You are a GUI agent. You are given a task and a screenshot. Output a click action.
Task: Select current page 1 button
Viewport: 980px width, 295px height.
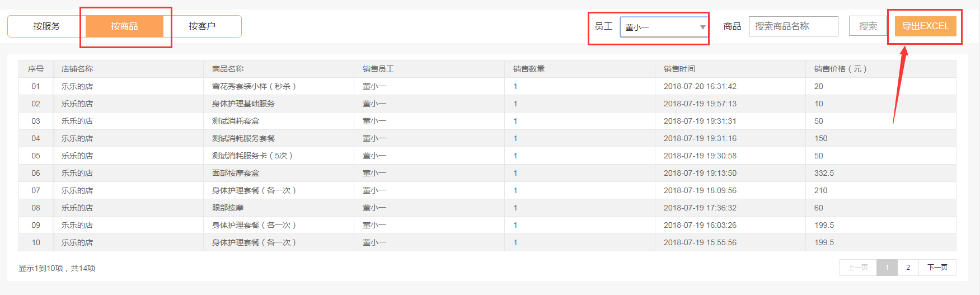coord(887,268)
